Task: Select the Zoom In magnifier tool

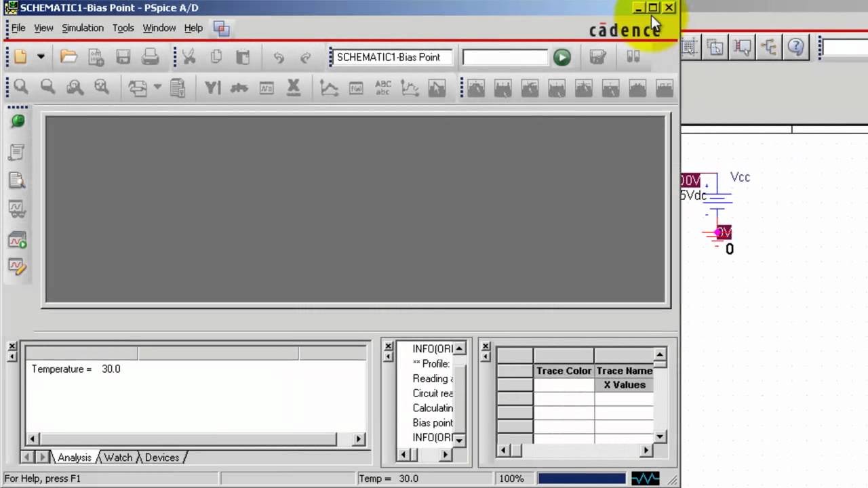Action: tap(21, 87)
